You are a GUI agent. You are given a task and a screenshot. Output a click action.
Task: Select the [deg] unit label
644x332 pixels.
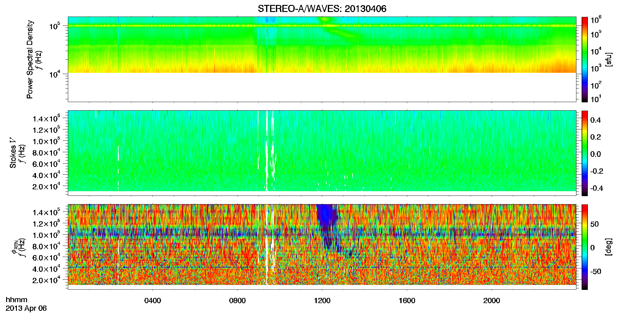tap(608, 247)
